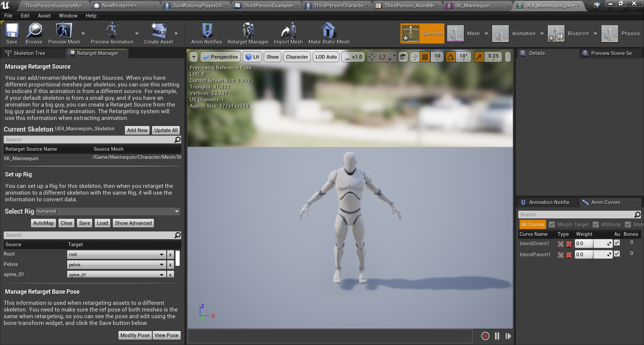Click the View Pose button
The width and height of the screenshot is (644, 345).
166,335
